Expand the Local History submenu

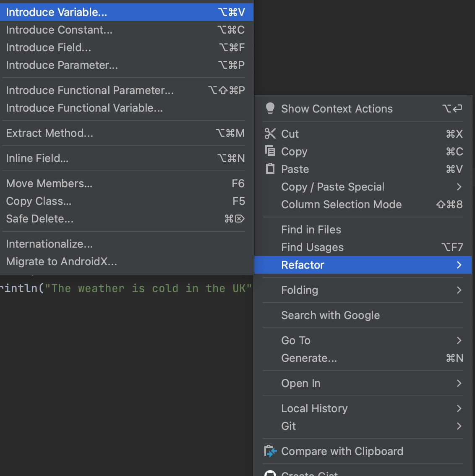click(x=459, y=408)
